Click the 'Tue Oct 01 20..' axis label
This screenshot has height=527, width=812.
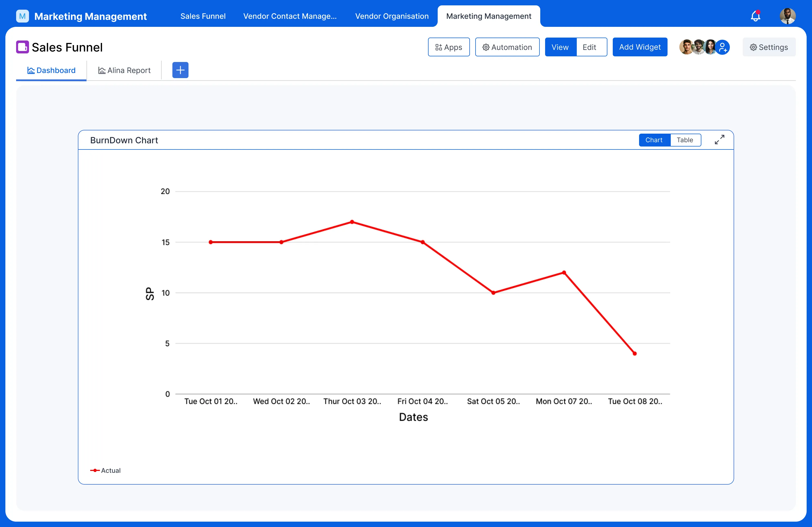coord(211,401)
